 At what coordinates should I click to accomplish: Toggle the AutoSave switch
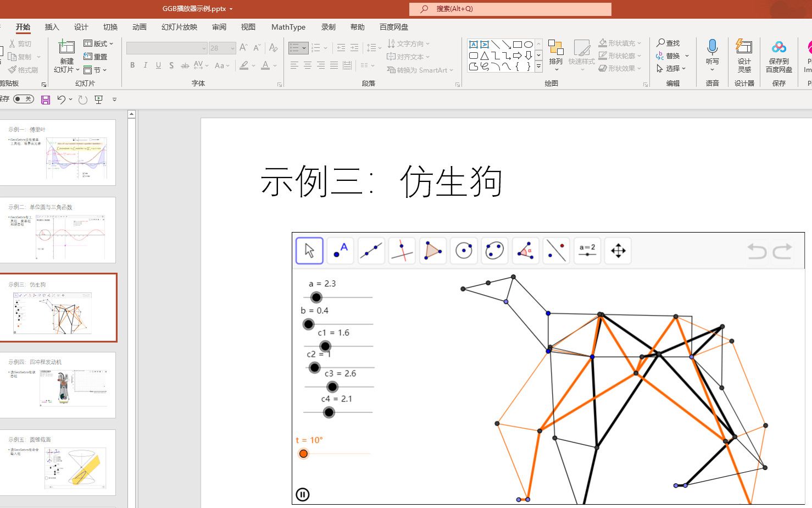tap(24, 99)
